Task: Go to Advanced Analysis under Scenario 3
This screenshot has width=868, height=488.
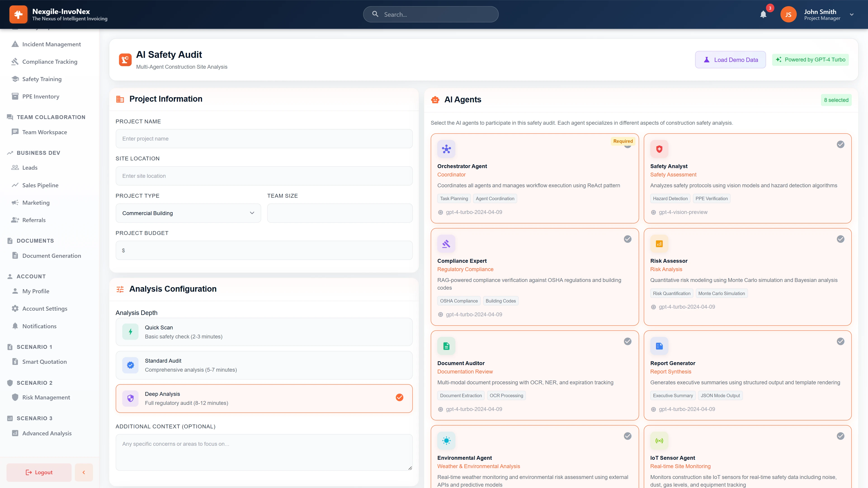Action: [47, 434]
